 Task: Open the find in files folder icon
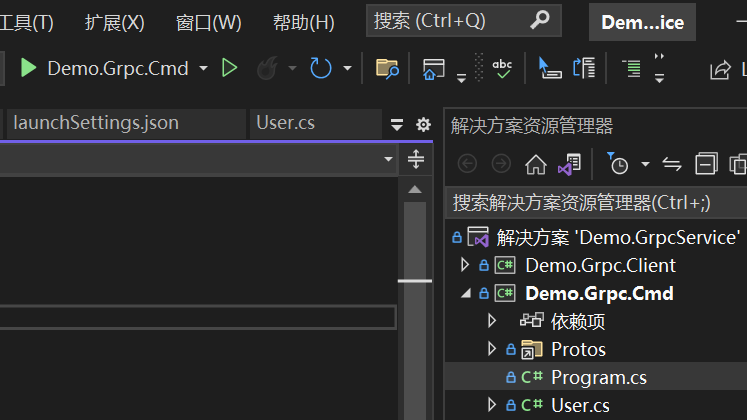pyautogui.click(x=387, y=69)
